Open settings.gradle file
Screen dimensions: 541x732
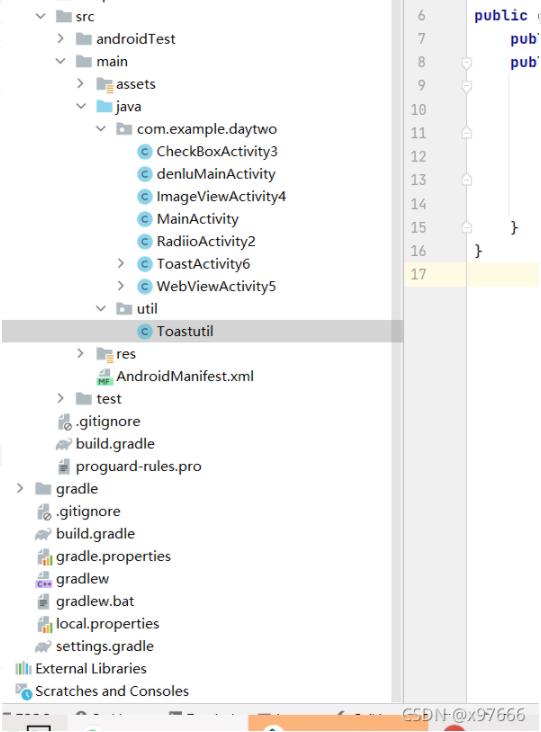click(x=105, y=647)
